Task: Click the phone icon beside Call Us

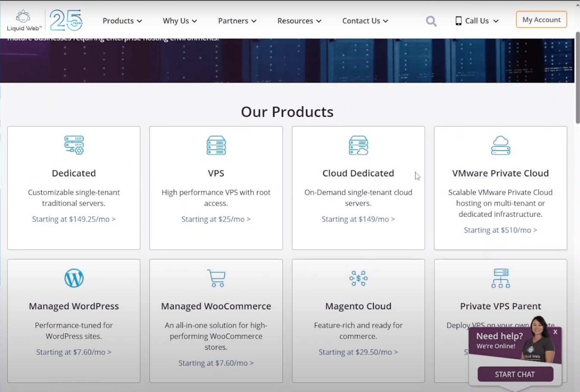Action: pyautogui.click(x=459, y=21)
